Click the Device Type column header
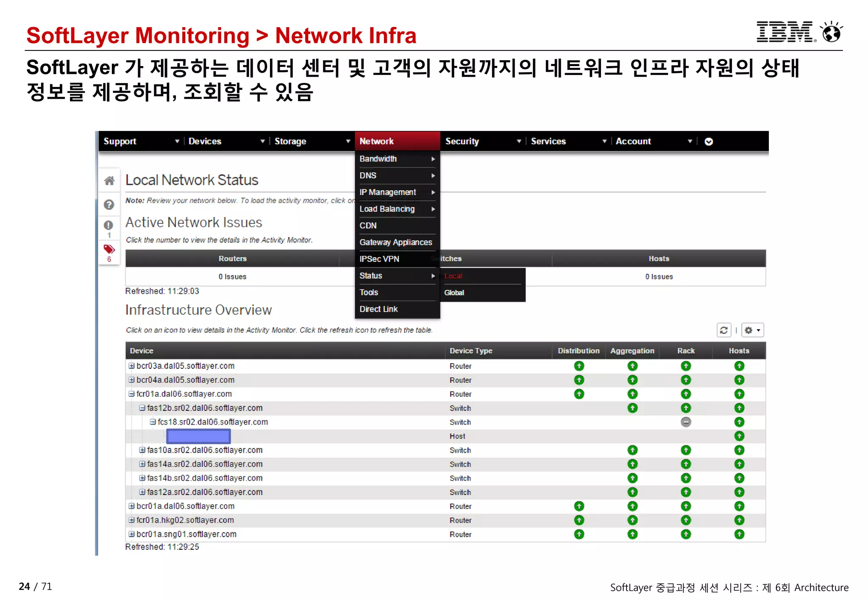868x601 pixels. tap(498, 351)
